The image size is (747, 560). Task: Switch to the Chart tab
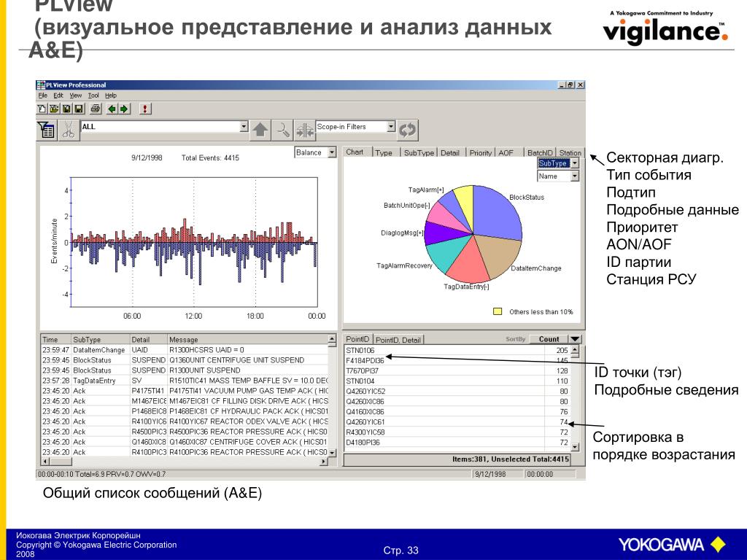(355, 152)
